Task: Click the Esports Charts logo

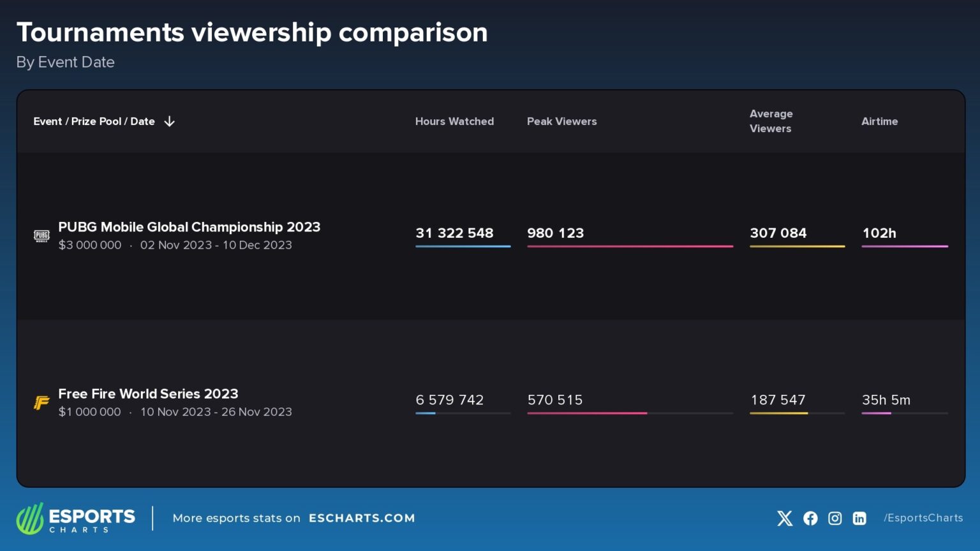Action: [x=76, y=518]
